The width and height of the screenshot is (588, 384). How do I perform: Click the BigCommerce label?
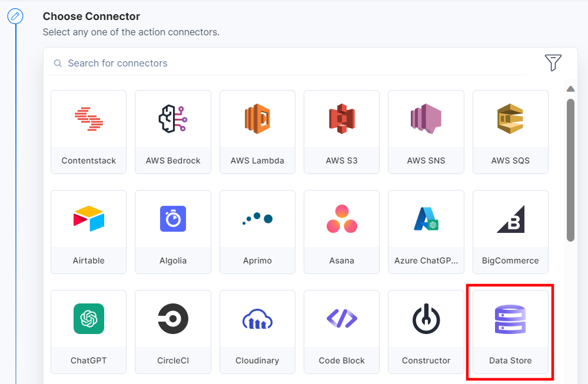(510, 261)
